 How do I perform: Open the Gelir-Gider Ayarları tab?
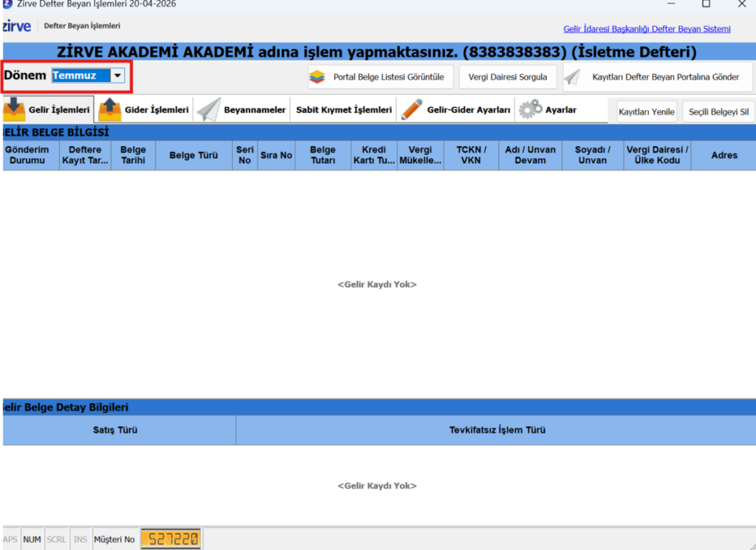(x=456, y=110)
